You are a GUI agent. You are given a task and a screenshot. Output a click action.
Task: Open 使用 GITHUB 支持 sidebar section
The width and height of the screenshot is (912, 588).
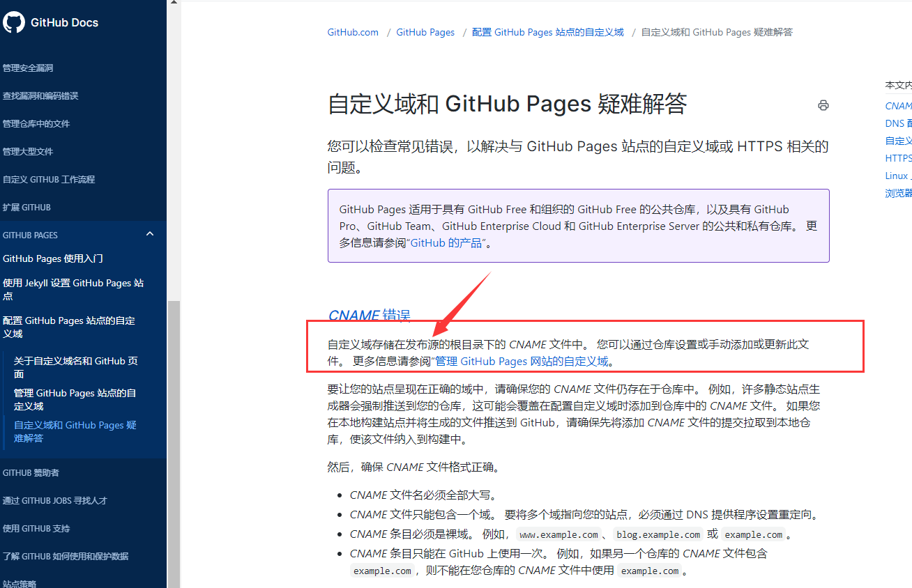(x=36, y=529)
